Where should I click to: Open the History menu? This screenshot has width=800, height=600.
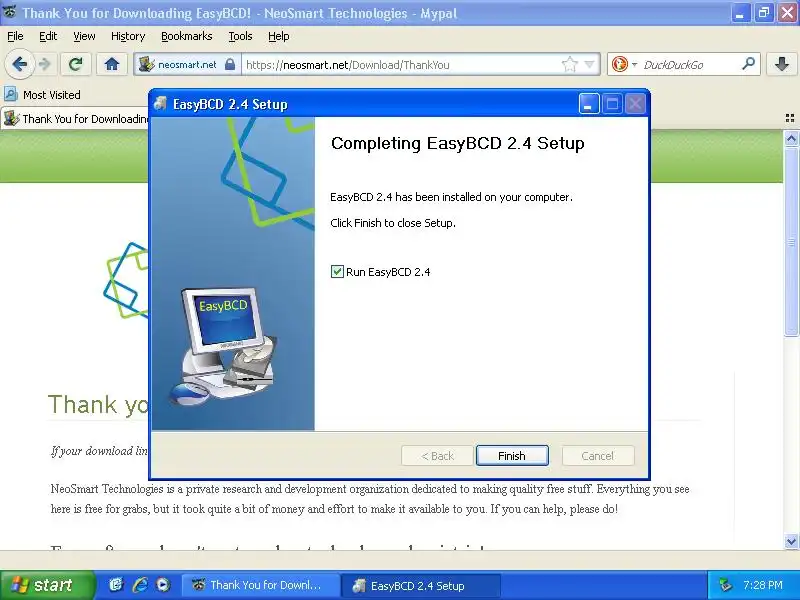click(x=128, y=36)
